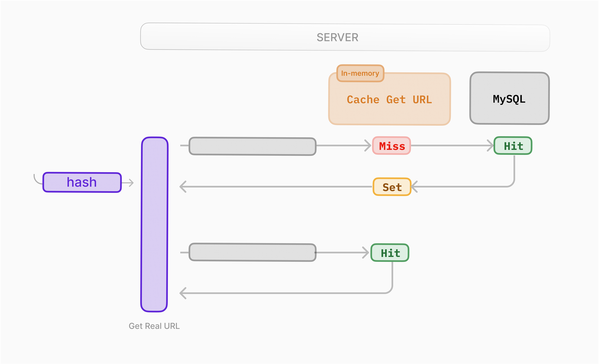Click the bottom left-pointing return arrowhead
Screen dimensions: 599x364
pyautogui.click(x=183, y=293)
